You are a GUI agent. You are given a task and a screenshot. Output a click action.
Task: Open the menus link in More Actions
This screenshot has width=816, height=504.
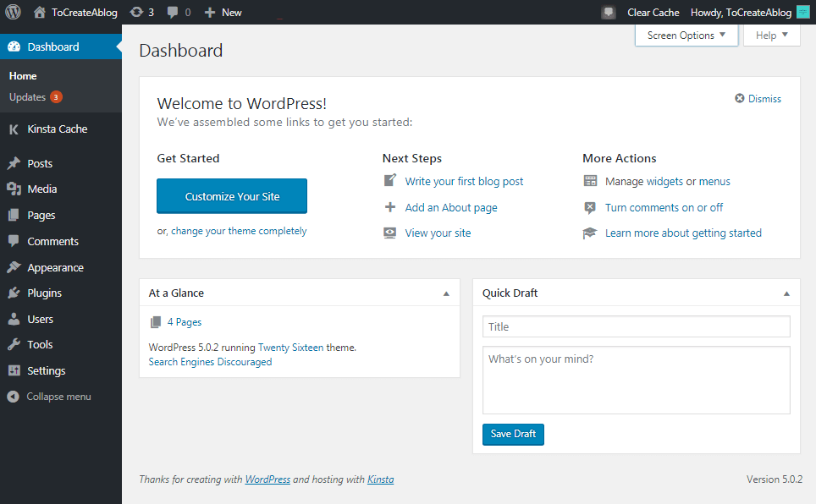(x=714, y=182)
